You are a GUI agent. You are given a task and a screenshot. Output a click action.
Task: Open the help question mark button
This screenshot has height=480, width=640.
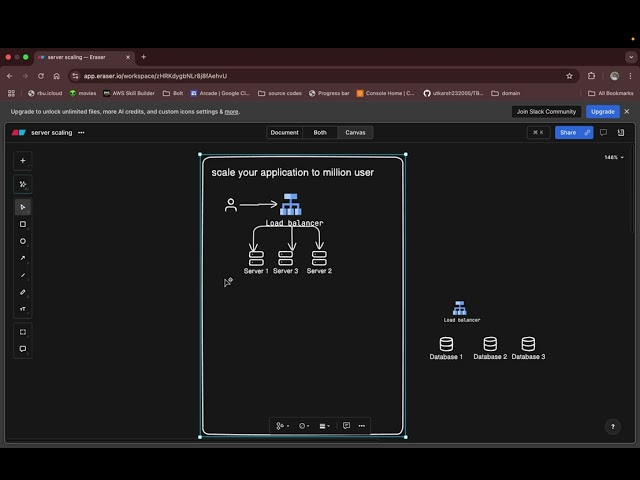(x=613, y=427)
